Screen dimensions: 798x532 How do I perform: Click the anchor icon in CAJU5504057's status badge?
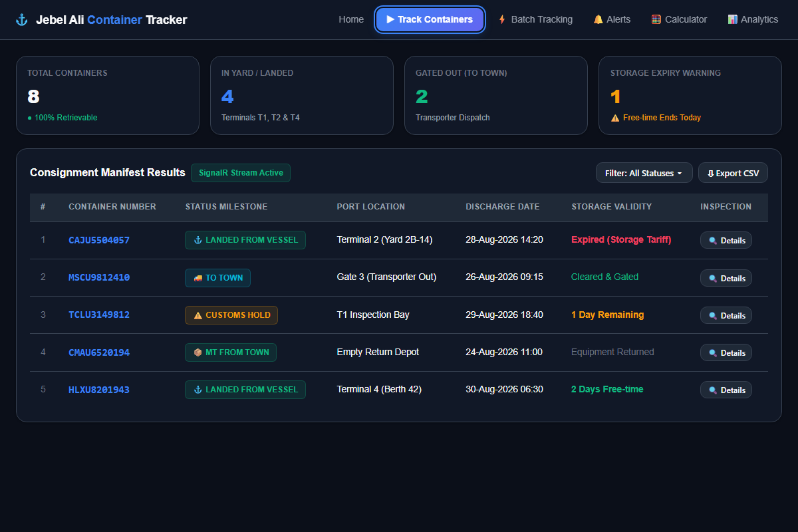click(x=198, y=240)
